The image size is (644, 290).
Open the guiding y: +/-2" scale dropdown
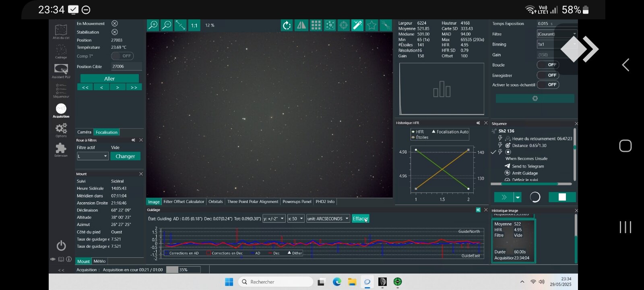coord(274,219)
